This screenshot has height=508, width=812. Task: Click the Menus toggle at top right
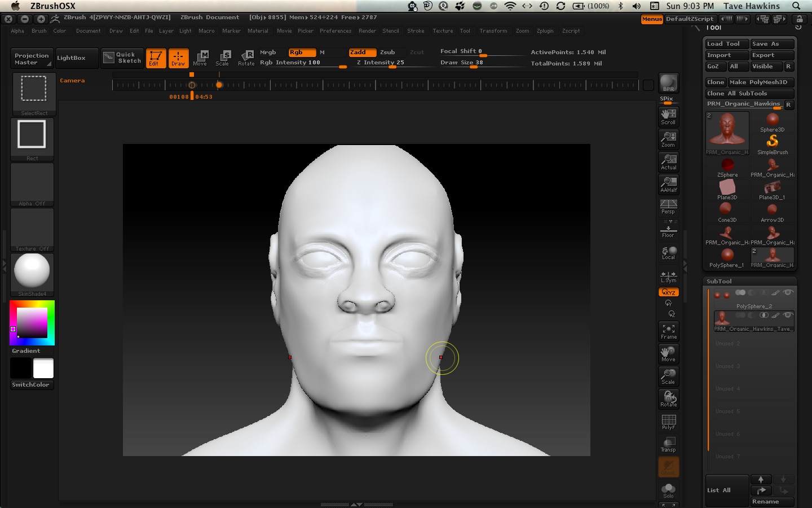[x=651, y=18]
